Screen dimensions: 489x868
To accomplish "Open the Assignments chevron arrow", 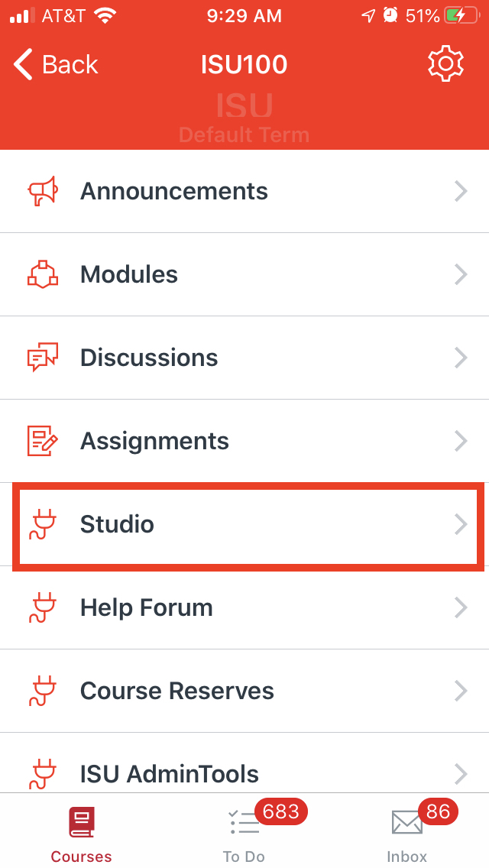I will (461, 441).
